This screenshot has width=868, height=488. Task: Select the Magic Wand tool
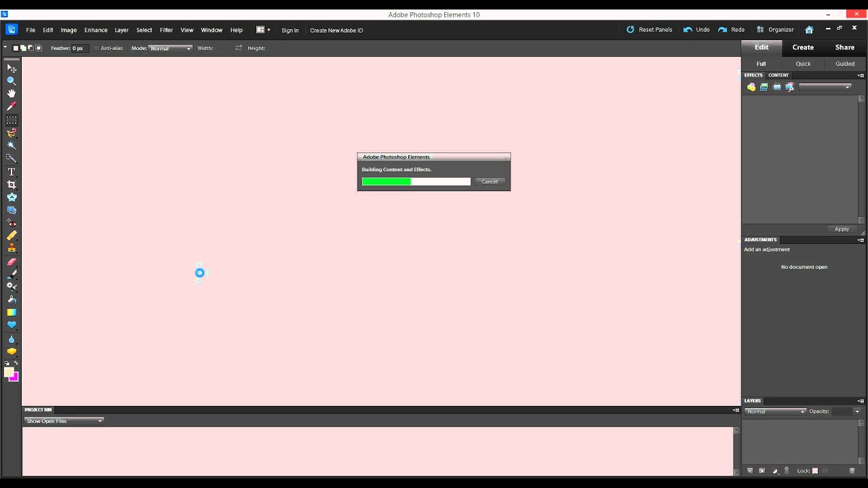(x=12, y=146)
